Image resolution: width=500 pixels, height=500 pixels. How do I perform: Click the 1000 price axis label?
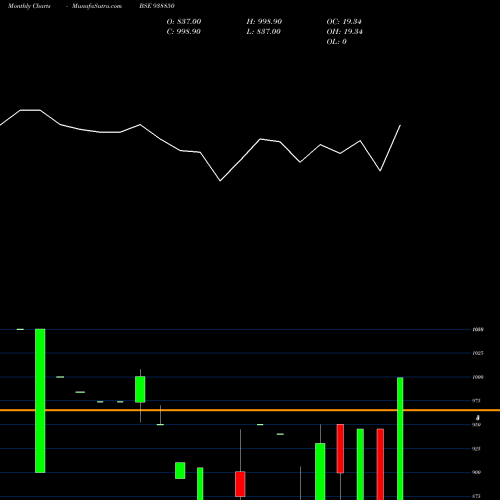click(x=478, y=377)
